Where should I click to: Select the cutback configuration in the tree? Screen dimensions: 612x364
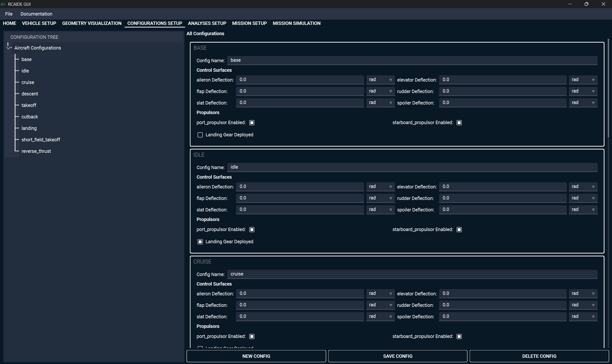point(30,117)
